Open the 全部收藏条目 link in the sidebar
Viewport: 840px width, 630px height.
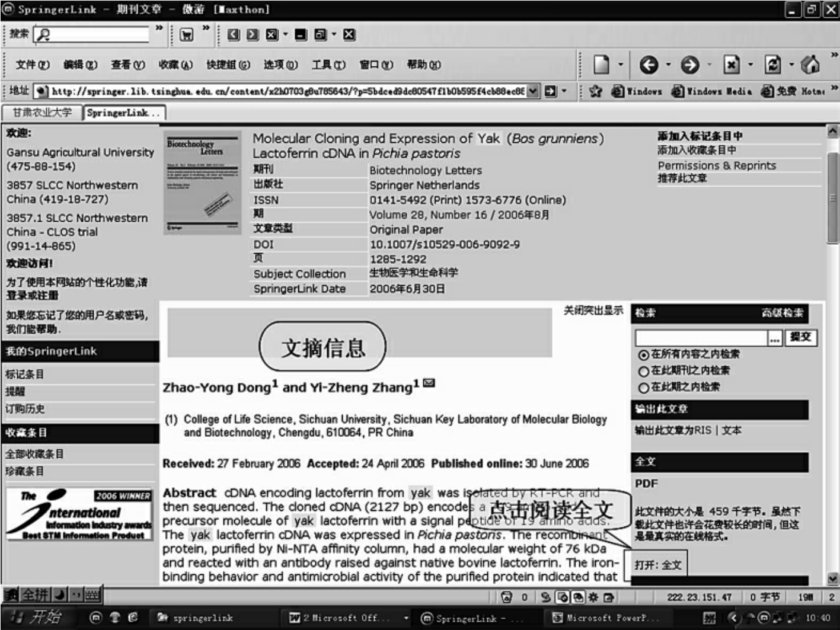pos(34,454)
